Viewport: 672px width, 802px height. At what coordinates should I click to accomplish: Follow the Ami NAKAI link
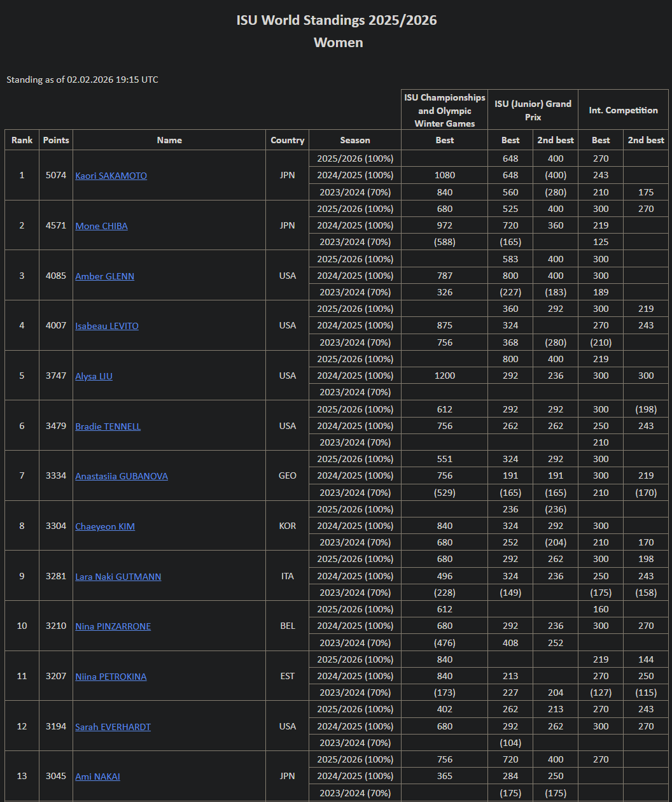click(97, 777)
